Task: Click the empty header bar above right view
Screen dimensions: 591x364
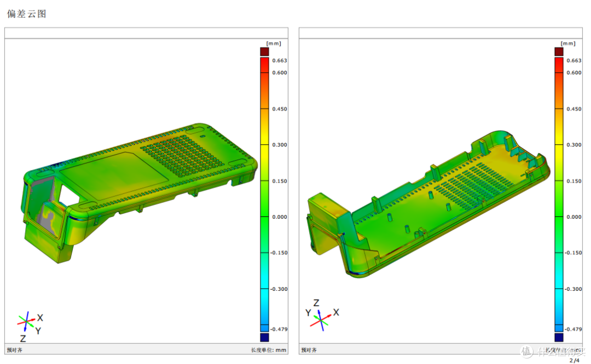Action: [441, 33]
